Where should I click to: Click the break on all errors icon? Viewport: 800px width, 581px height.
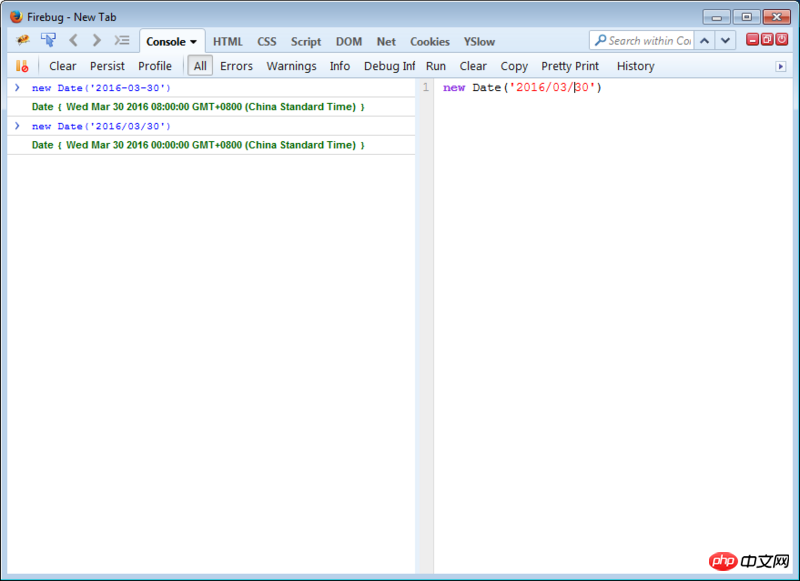pos(22,66)
